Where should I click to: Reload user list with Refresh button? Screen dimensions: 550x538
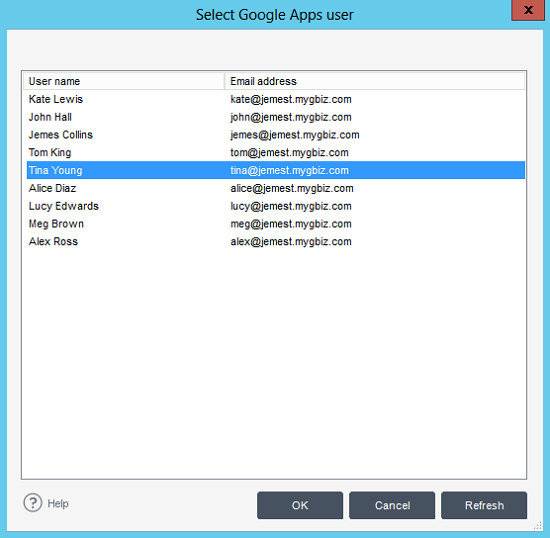tap(484, 505)
